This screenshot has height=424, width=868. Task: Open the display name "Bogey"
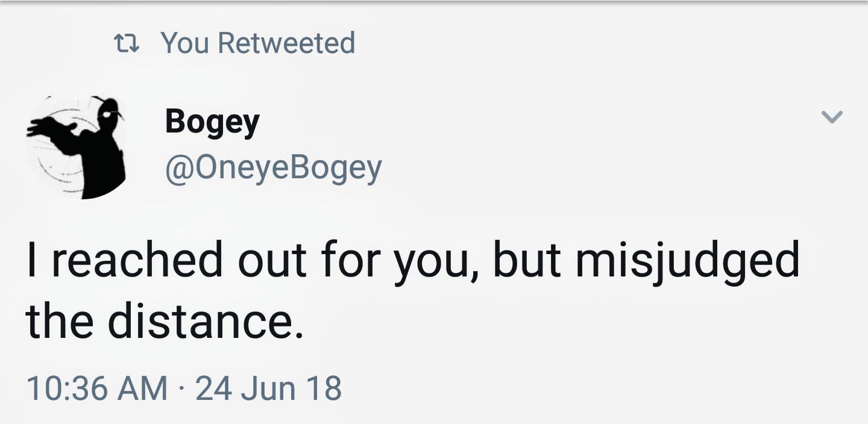coord(212,122)
